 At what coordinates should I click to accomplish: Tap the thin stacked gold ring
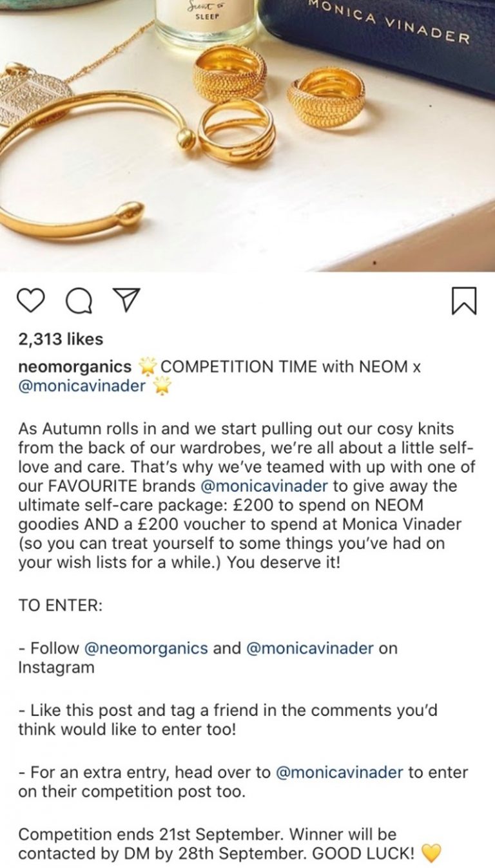pyautogui.click(x=237, y=132)
